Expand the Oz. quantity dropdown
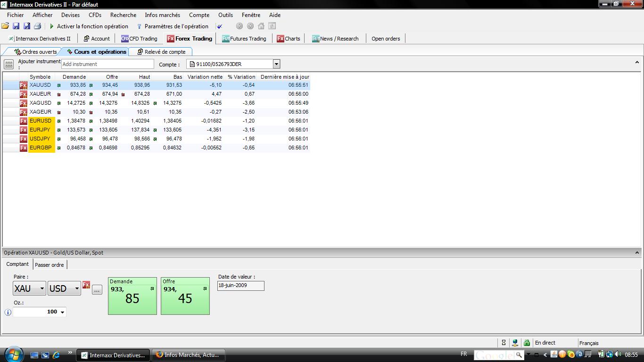The width and height of the screenshot is (644, 362). (x=62, y=312)
